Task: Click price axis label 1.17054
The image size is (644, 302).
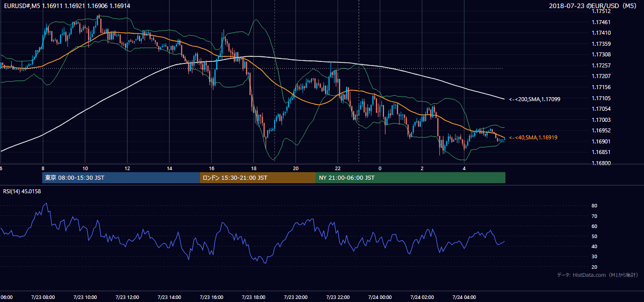Action: (x=602, y=109)
